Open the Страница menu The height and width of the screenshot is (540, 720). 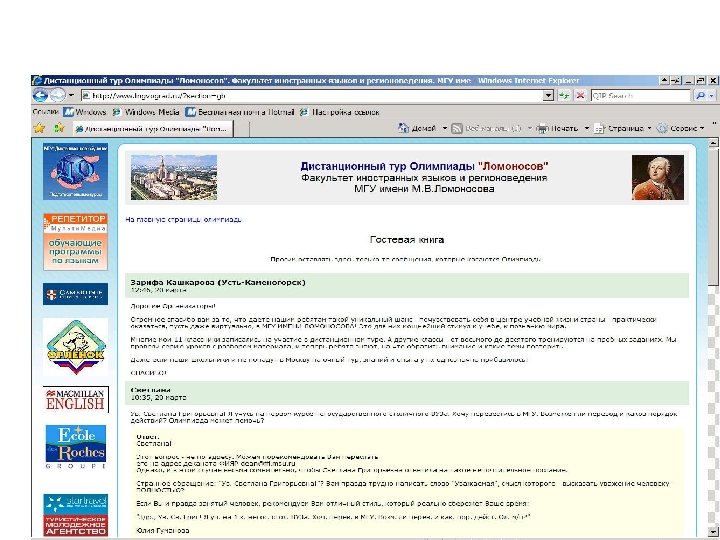click(x=622, y=129)
